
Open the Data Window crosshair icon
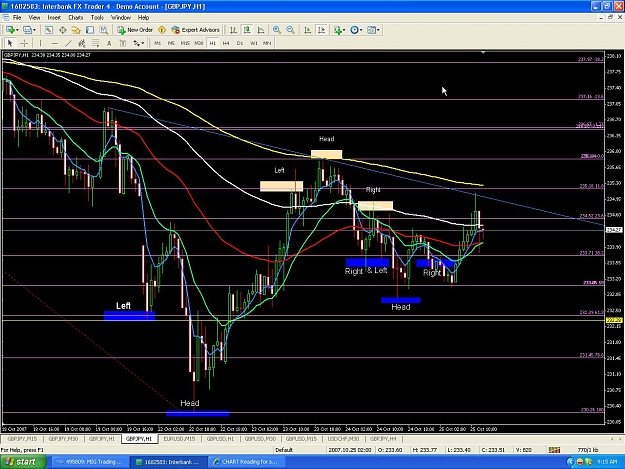(x=63, y=30)
